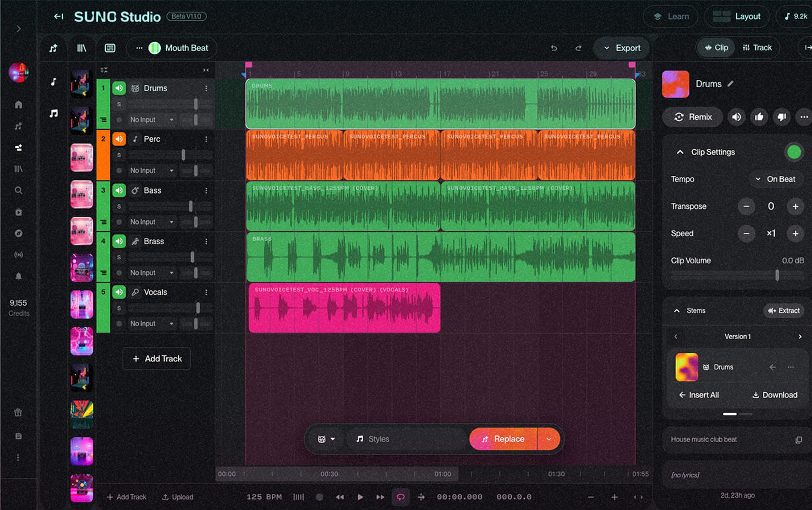Toggle the green Clip Settings indicator
Image resolution: width=812 pixels, height=510 pixels.
[x=794, y=152]
